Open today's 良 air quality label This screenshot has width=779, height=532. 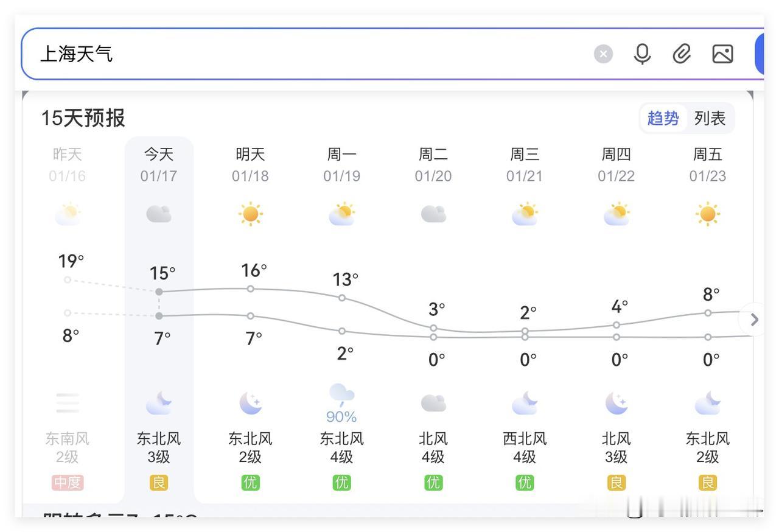[159, 481]
